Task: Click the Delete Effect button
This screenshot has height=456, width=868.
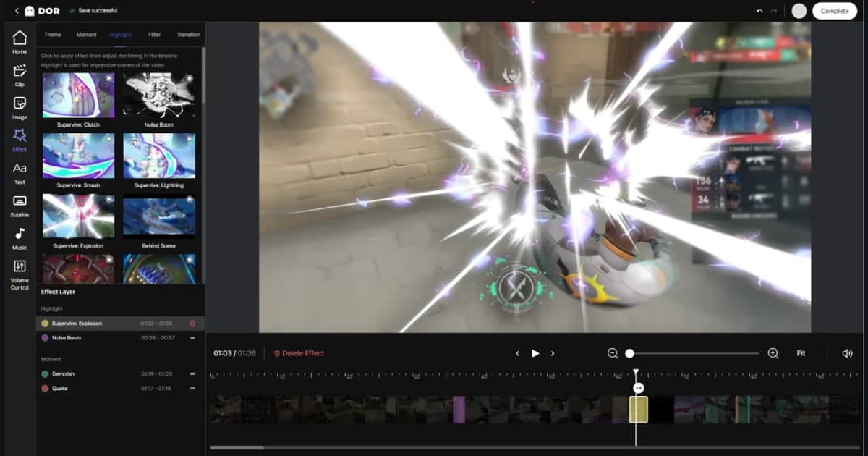Action: point(299,353)
